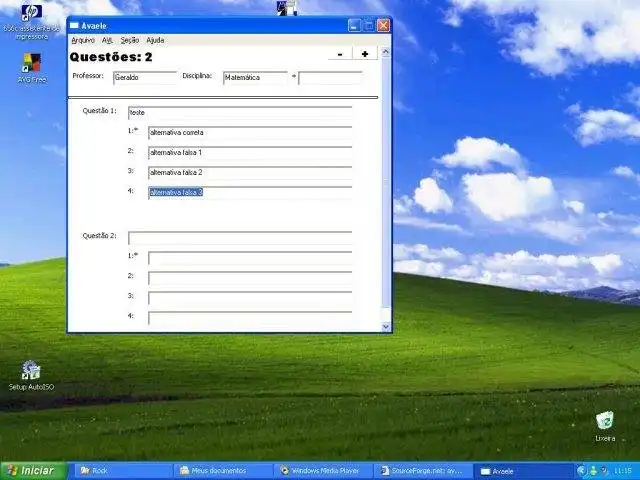Image resolution: width=640 pixels, height=480 pixels.
Task: Click the Disciplina field containing Matemática
Action: coord(255,78)
